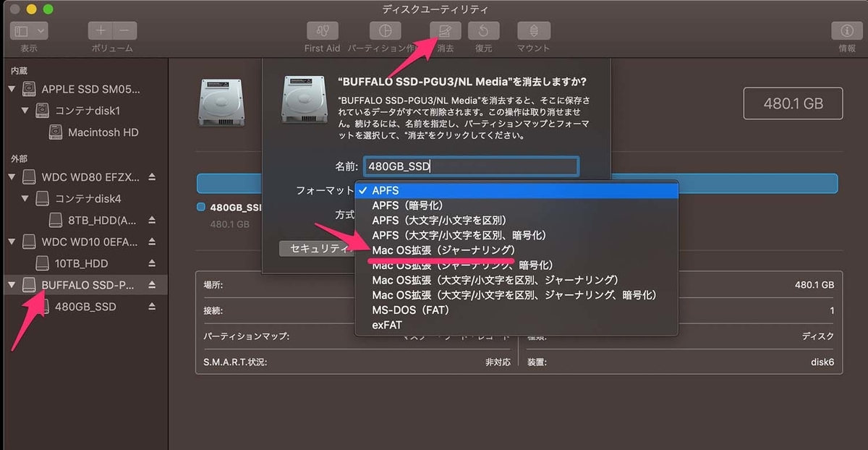Viewport: 868px width, 450px height.
Task: Collapse the コンテナdisk4 tree item
Action: [x=25, y=198]
